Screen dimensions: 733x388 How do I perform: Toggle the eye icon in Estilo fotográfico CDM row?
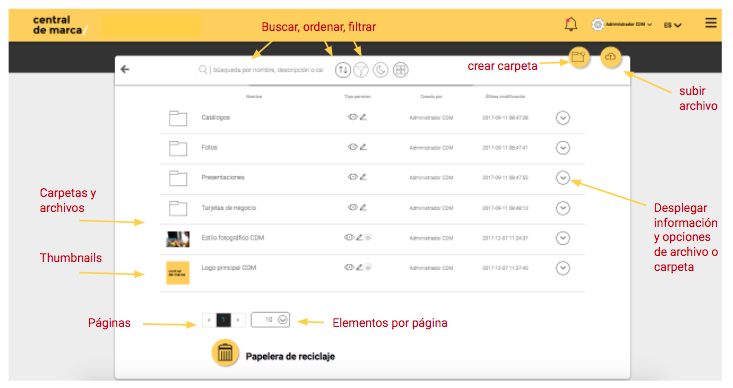(349, 237)
